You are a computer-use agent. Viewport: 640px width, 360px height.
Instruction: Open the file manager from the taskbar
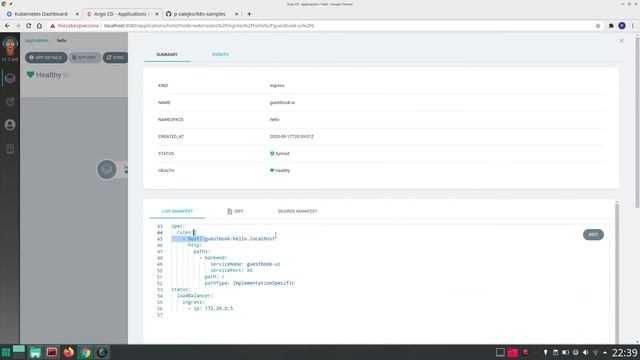[x=35, y=352]
